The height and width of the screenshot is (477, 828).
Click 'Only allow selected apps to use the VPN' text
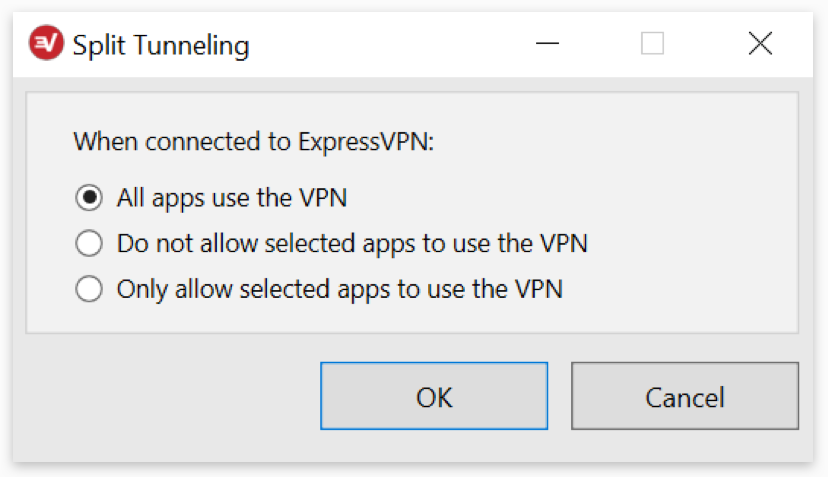tap(340, 289)
